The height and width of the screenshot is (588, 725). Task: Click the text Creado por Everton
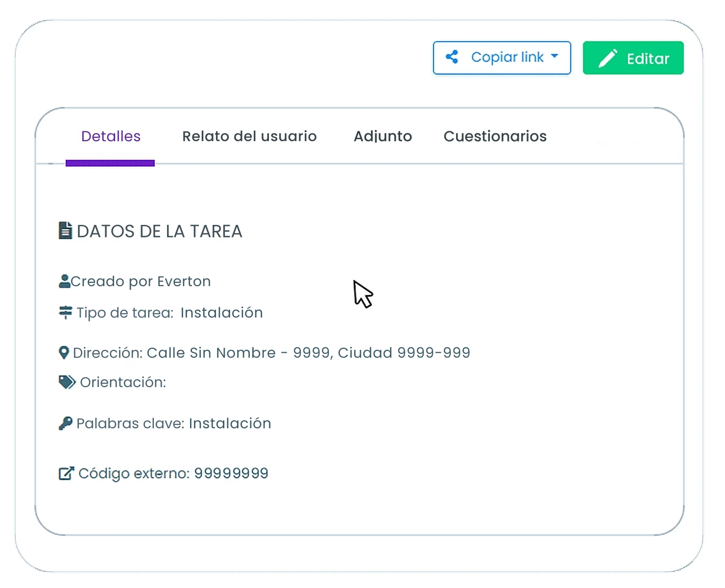coord(141,281)
